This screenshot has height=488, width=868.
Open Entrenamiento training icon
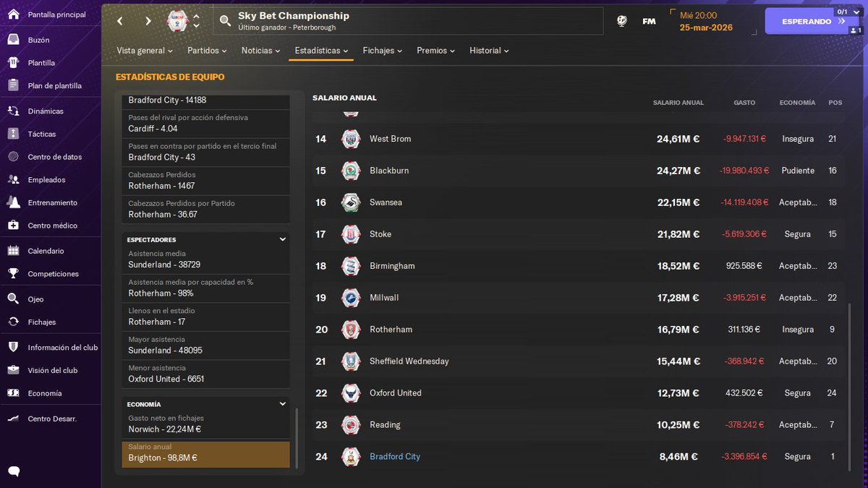click(x=13, y=202)
